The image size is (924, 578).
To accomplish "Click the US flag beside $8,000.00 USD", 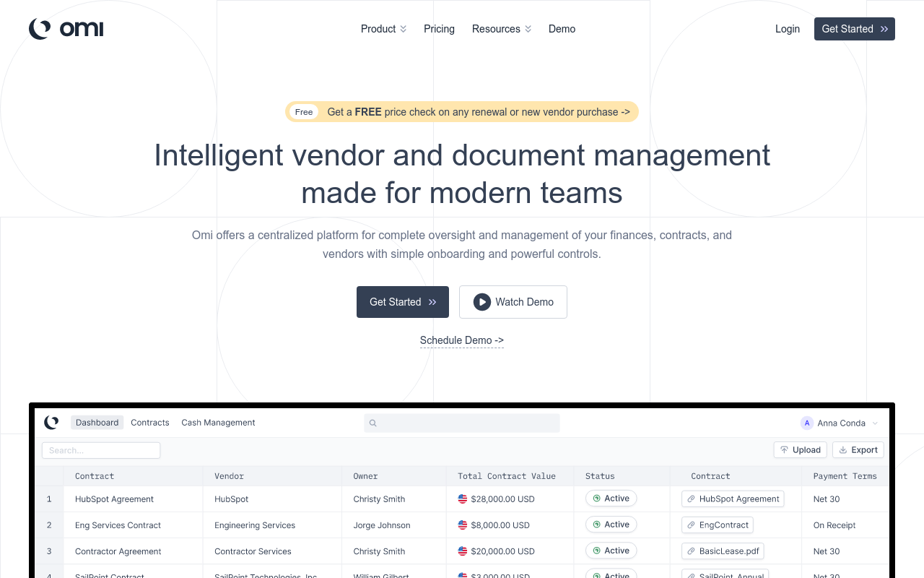I will pos(463,525).
